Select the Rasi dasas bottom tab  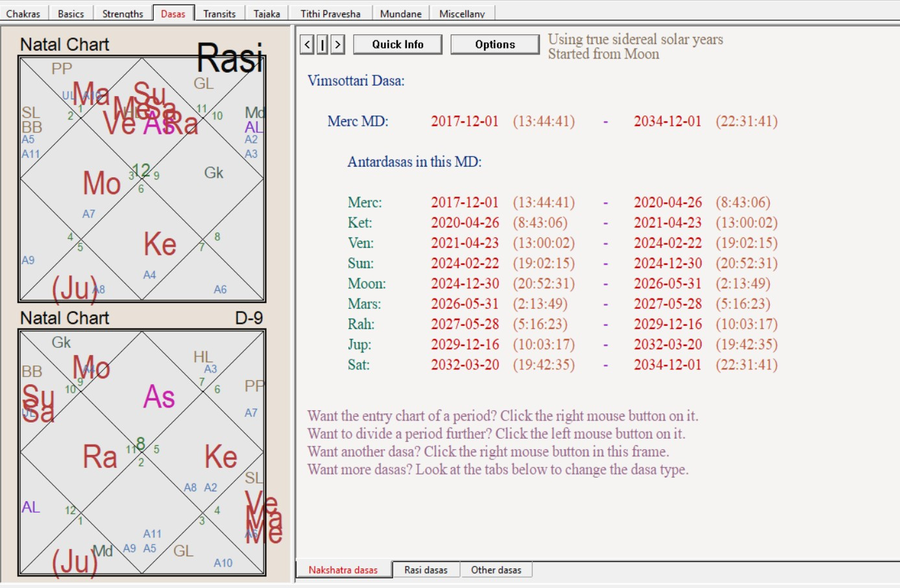point(426,570)
